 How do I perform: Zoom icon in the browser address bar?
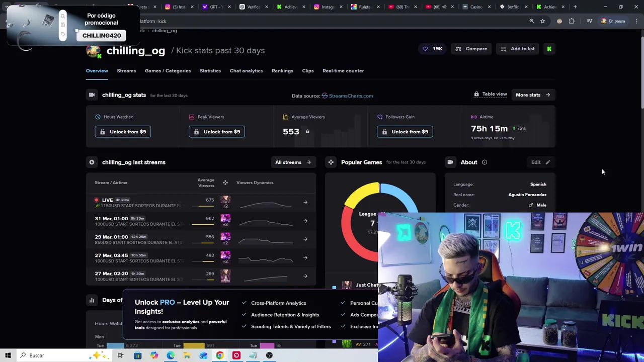tap(531, 21)
